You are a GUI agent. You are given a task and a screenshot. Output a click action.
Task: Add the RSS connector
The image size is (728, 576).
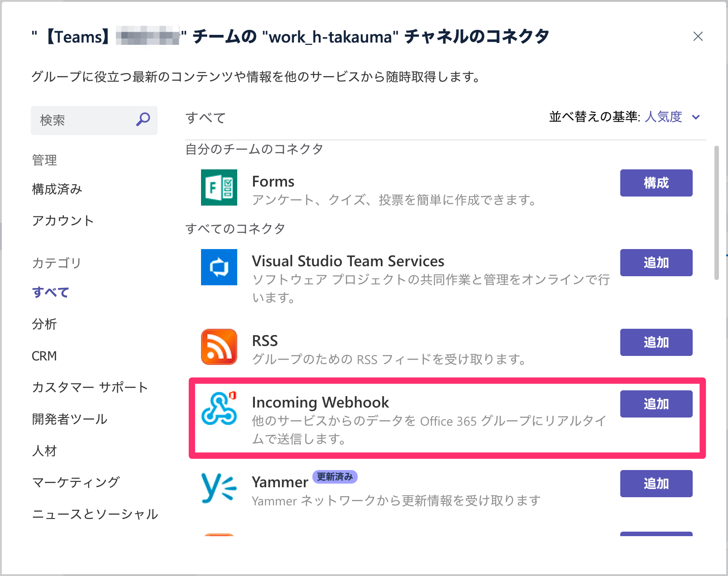(x=656, y=342)
